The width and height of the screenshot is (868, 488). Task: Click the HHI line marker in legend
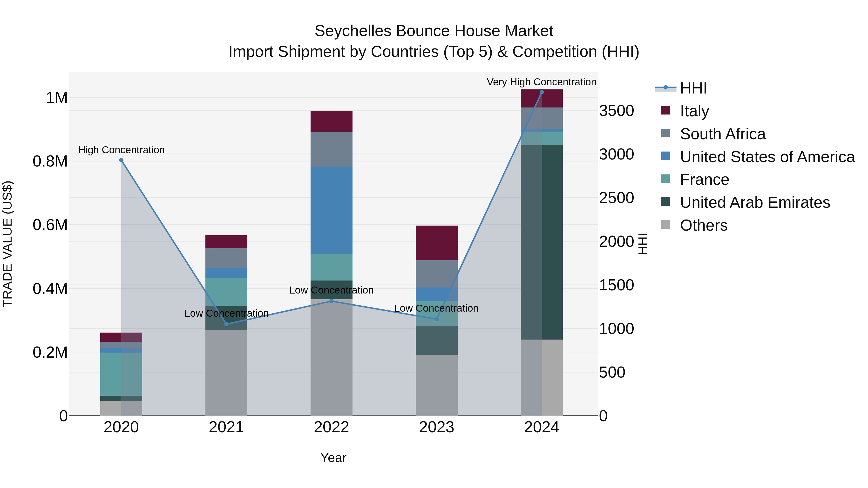pos(665,87)
